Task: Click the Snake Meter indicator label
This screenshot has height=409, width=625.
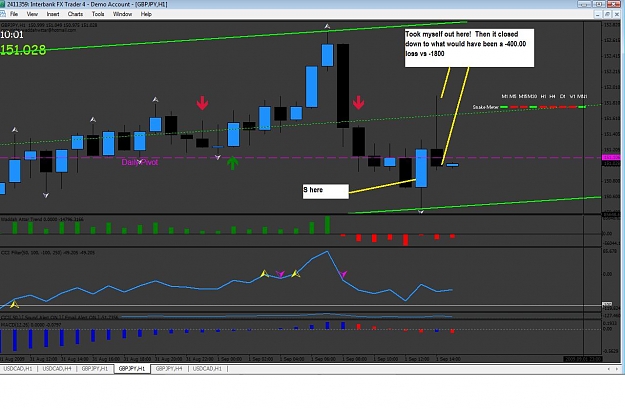Action: (485, 107)
